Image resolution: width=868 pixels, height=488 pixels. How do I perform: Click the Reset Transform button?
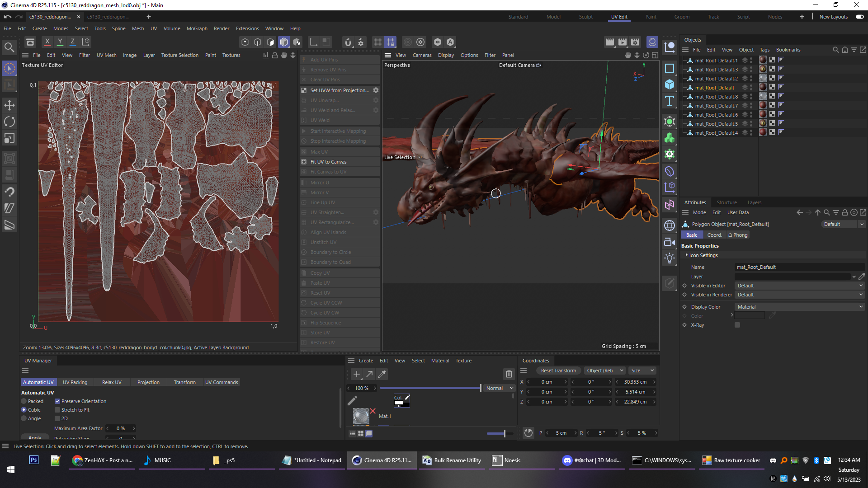click(558, 371)
